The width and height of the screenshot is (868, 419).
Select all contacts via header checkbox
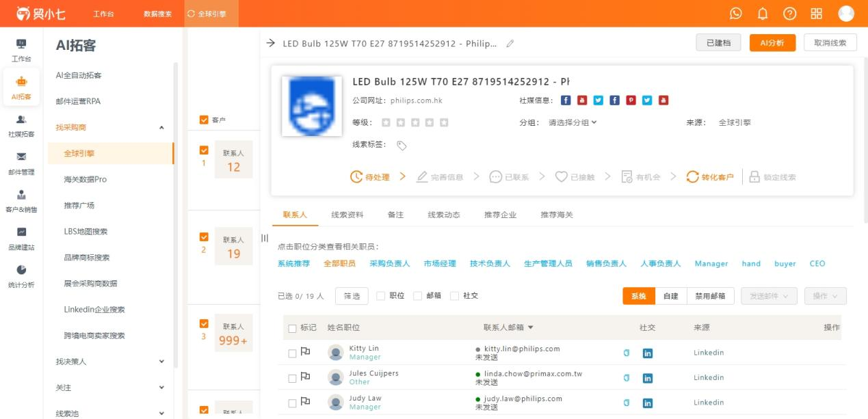point(292,328)
